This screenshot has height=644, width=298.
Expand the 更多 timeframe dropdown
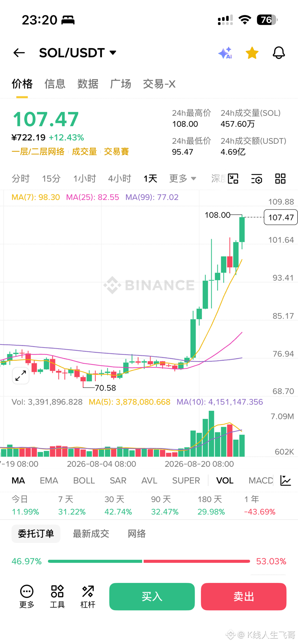click(183, 179)
